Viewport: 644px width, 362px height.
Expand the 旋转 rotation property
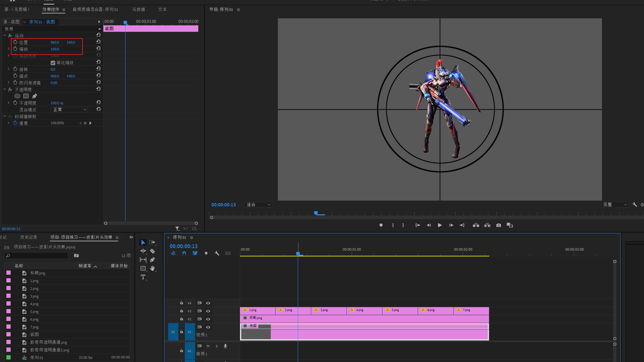pyautogui.click(x=9, y=69)
